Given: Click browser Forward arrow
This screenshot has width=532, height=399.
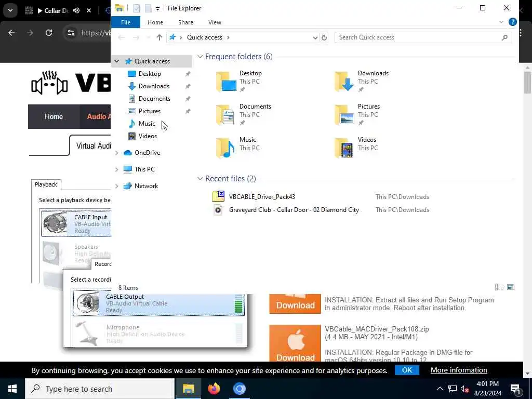Looking at the screenshot, I should click(30, 33).
